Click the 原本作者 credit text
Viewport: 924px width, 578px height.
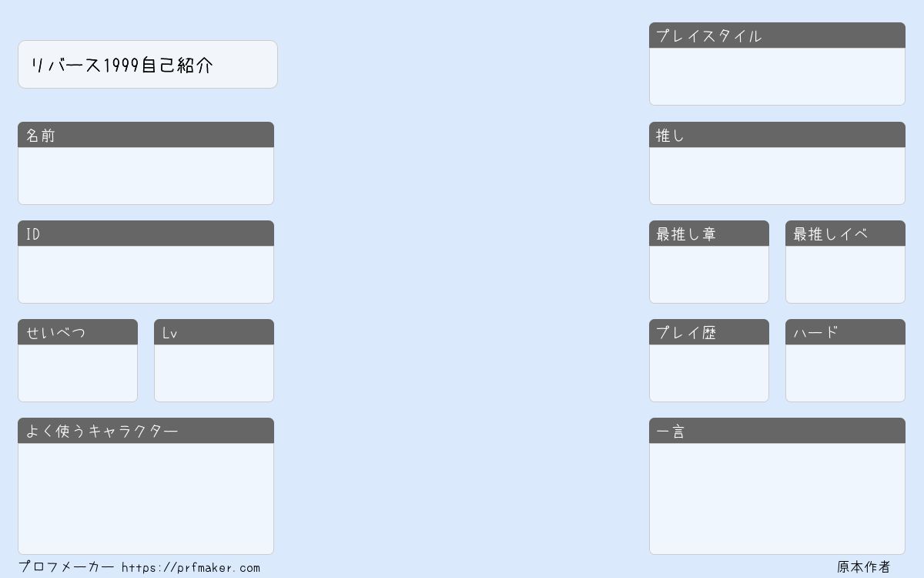(864, 567)
